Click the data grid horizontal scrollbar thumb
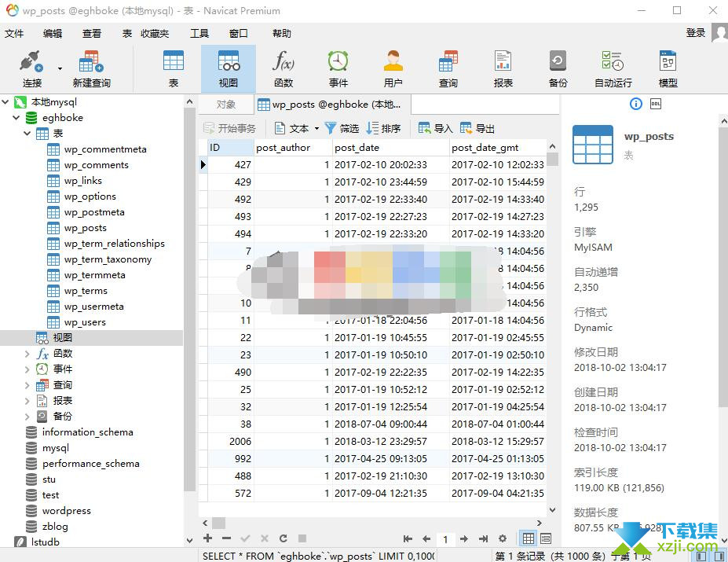The image size is (728, 562). coord(218,523)
